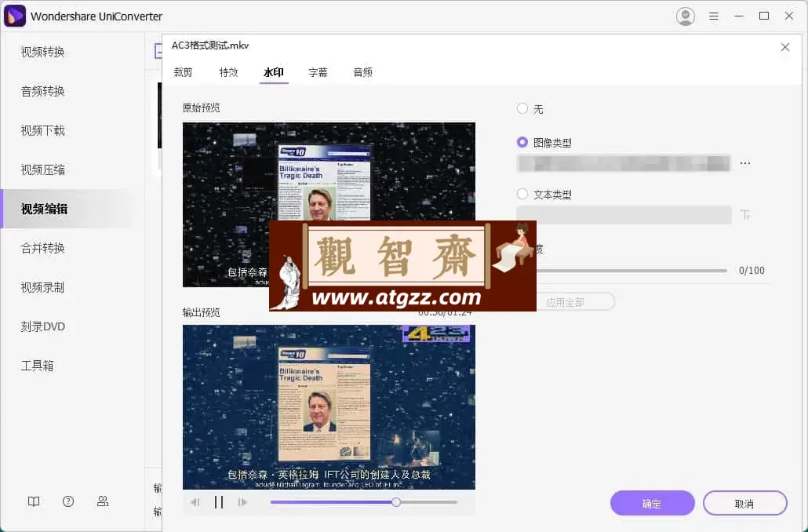The height and width of the screenshot is (532, 808).
Task: Switch to the 特效 tab
Action: (228, 72)
